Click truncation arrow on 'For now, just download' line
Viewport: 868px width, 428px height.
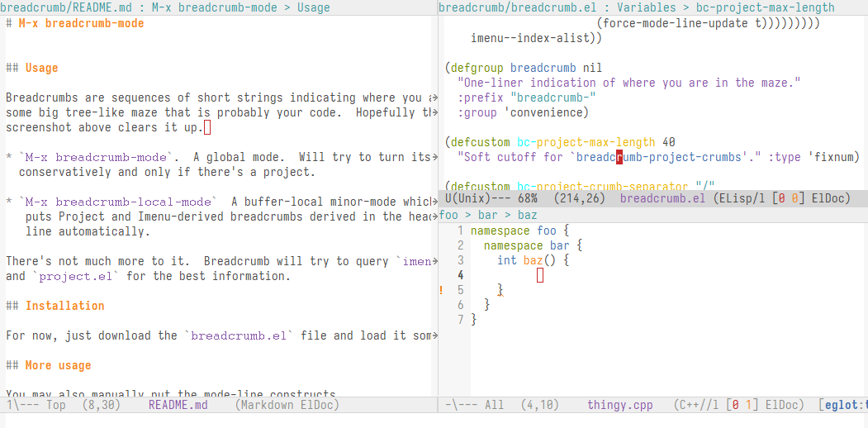tap(434, 335)
